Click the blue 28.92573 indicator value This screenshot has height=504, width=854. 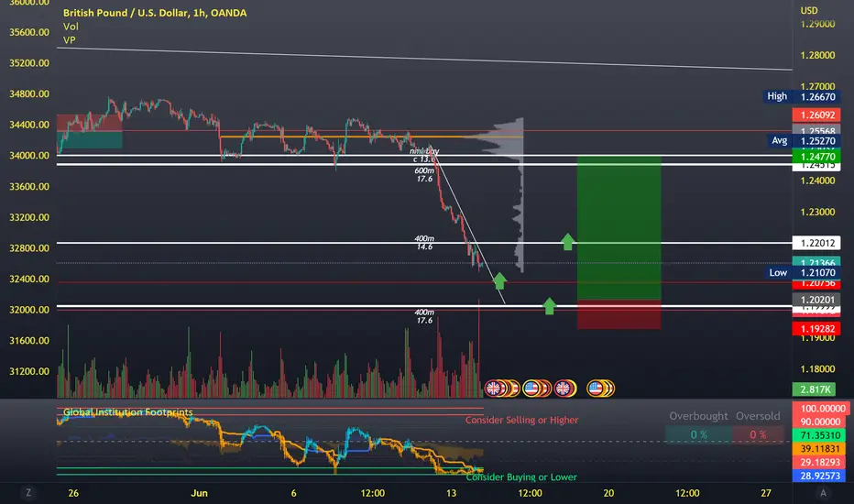820,476
